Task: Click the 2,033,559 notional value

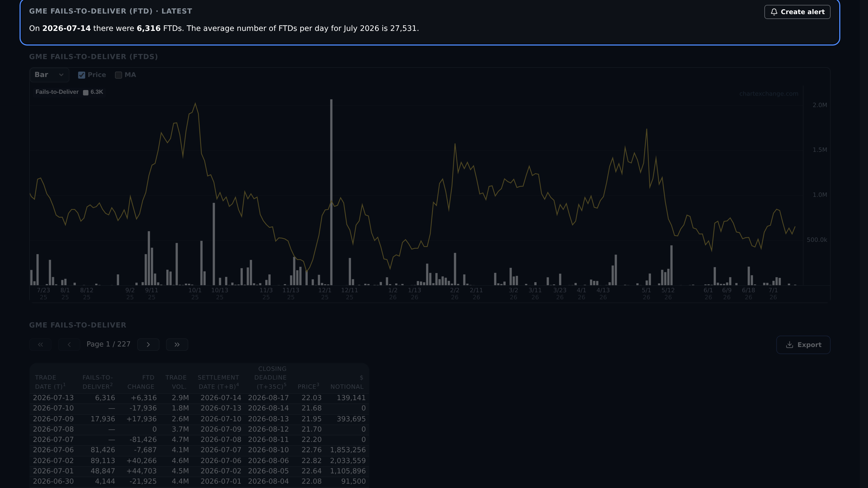Action: 348,461
